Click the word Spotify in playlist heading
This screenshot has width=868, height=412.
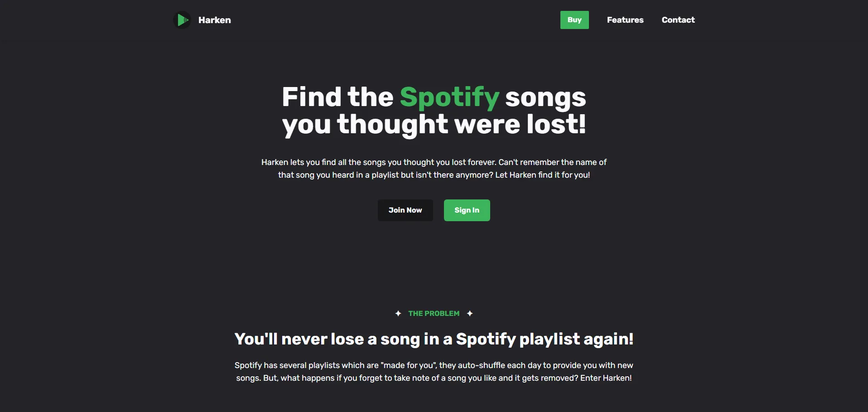point(486,339)
